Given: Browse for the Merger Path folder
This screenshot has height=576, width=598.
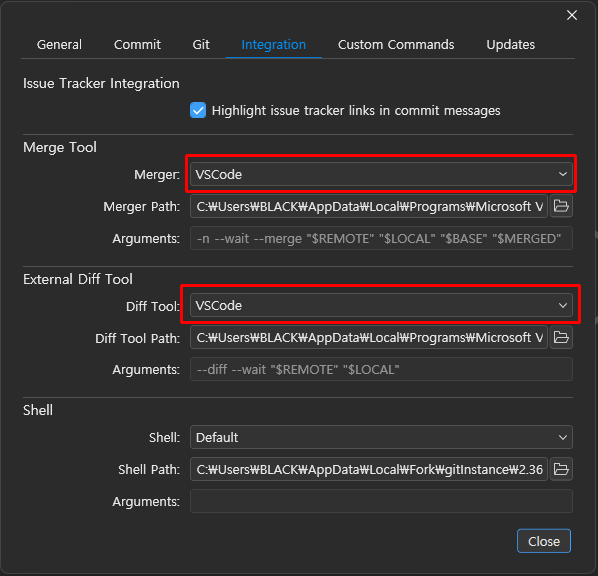Looking at the screenshot, I should click(x=561, y=206).
